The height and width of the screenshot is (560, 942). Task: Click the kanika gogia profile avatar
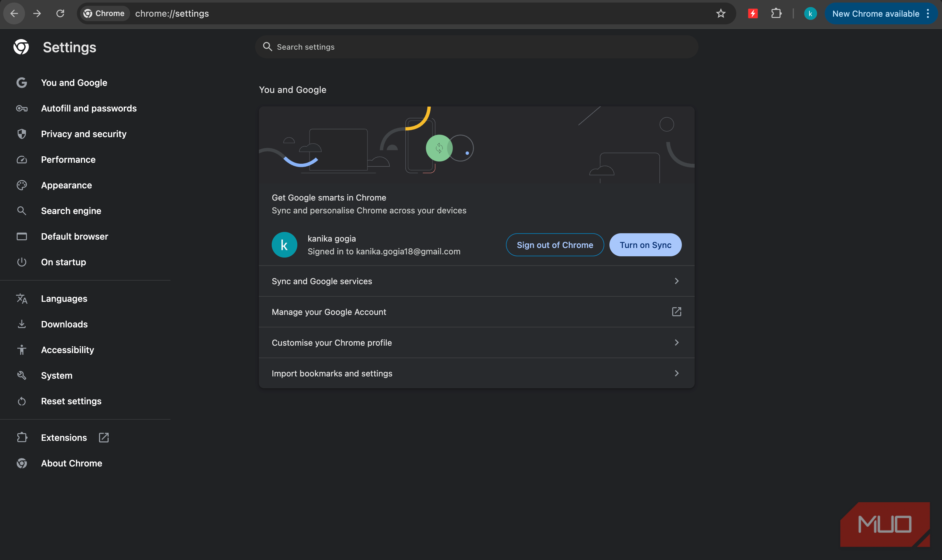tap(284, 245)
